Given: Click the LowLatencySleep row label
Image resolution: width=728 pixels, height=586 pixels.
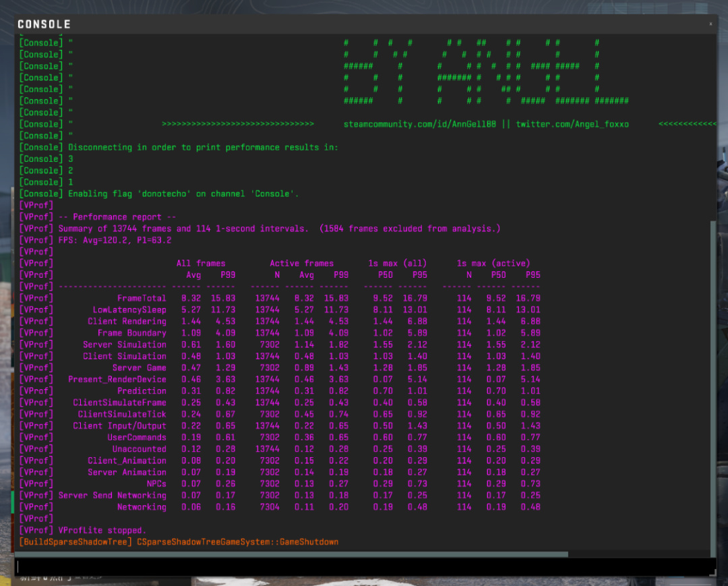Looking at the screenshot, I should pos(129,310).
